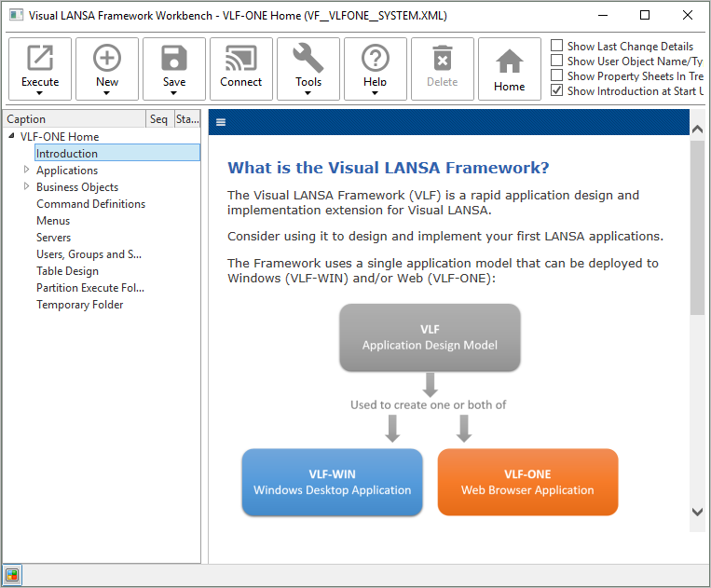Minimize the Framework Workbench window
The height and width of the screenshot is (588, 711).
pyautogui.click(x=603, y=15)
